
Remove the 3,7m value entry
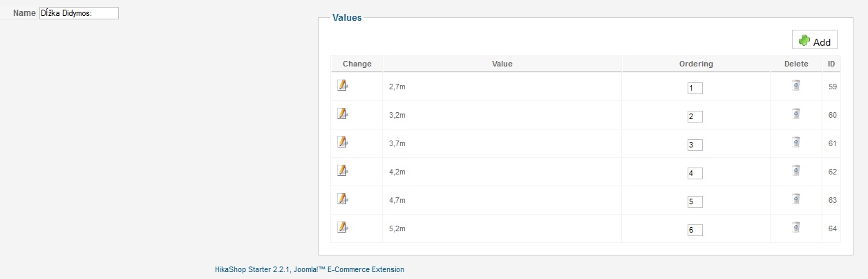[795, 142]
